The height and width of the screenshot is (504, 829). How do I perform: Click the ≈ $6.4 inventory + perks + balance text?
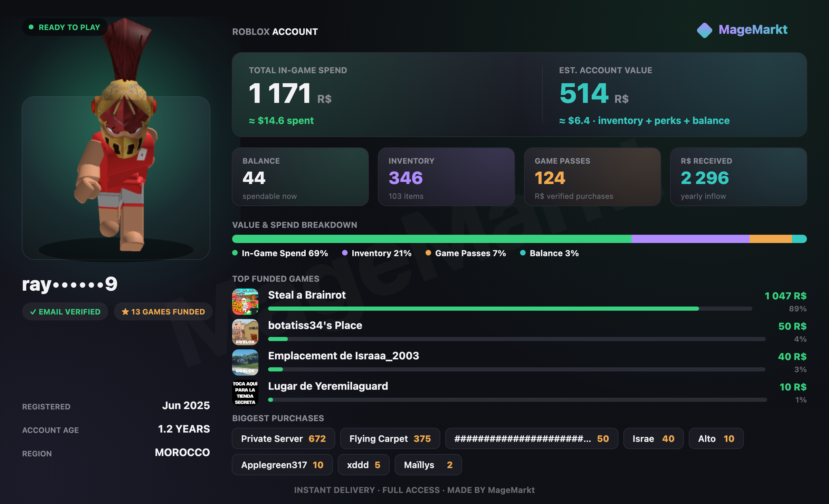coord(645,120)
